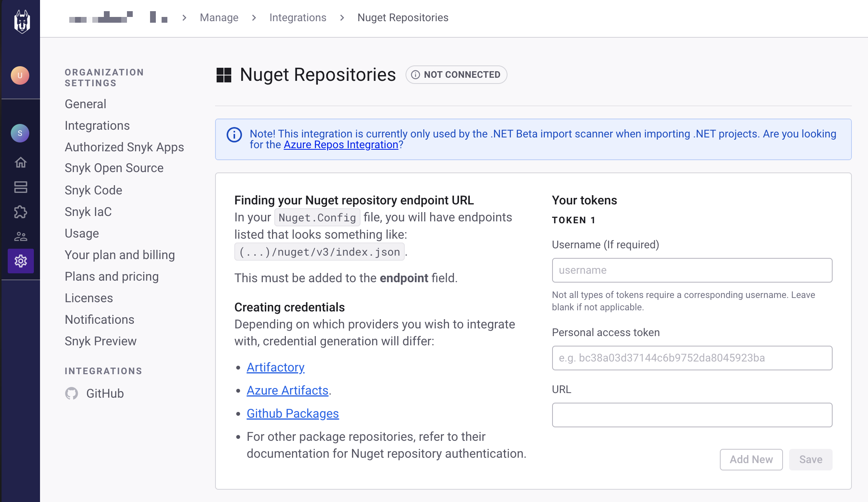Open the Home icon in the left sidebar

pos(20,162)
